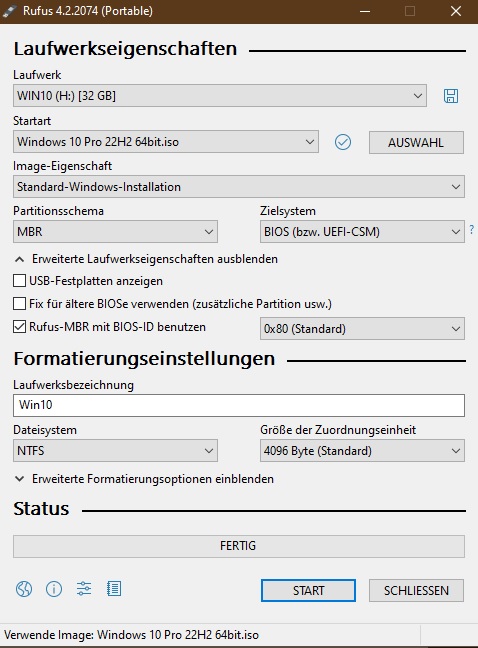Show the log list icon
Viewport: 478px width, 648px height.
[x=114, y=588]
